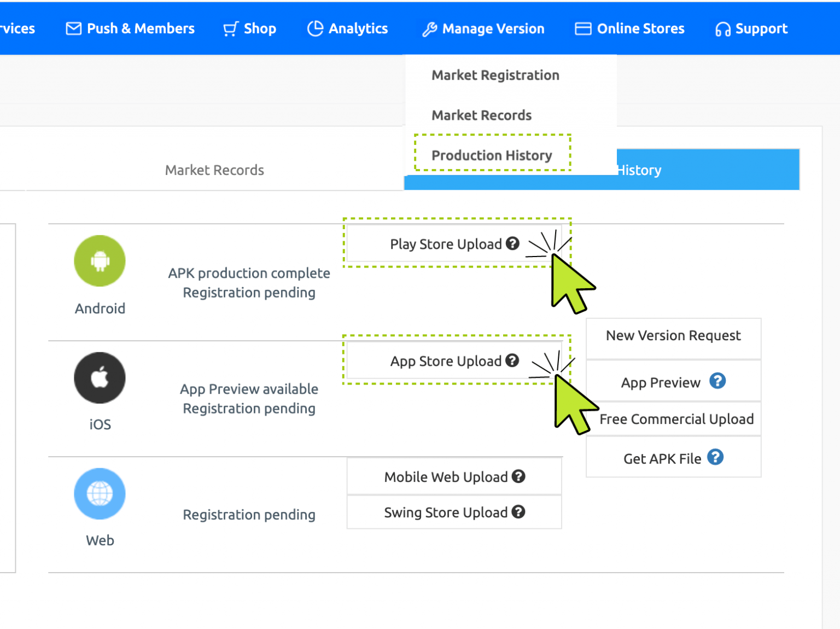Select Market Registration from the menu
Screen dimensions: 840x629
coord(495,75)
